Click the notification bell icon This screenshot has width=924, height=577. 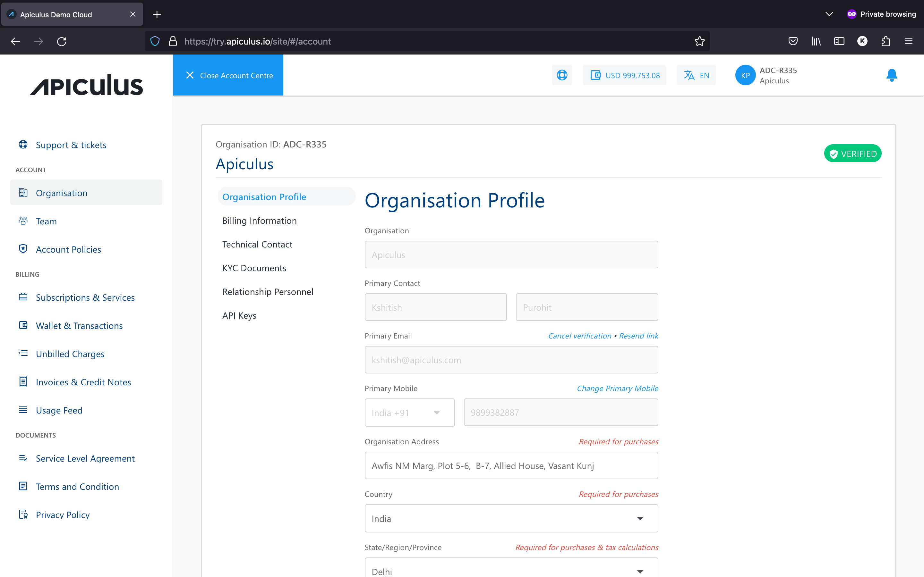click(x=892, y=75)
